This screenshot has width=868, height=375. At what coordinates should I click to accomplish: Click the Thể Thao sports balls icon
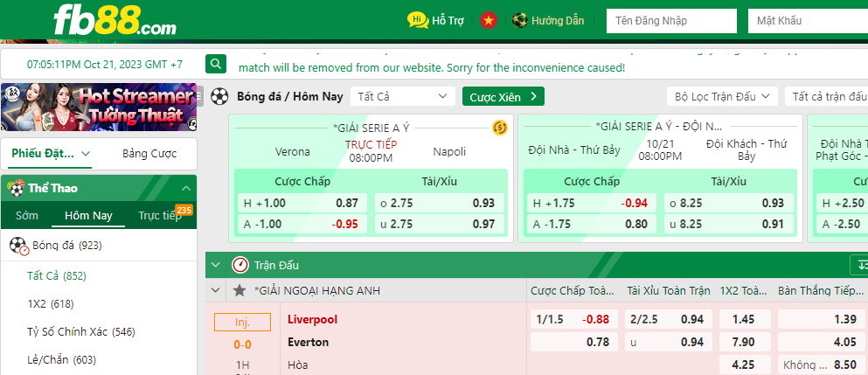tap(16, 188)
